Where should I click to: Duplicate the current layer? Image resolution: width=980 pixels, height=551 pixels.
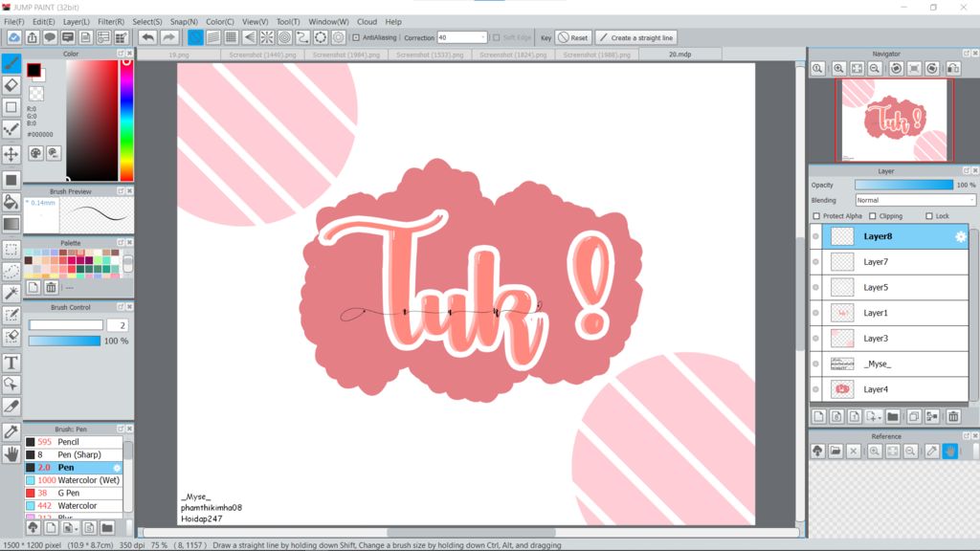[914, 417]
